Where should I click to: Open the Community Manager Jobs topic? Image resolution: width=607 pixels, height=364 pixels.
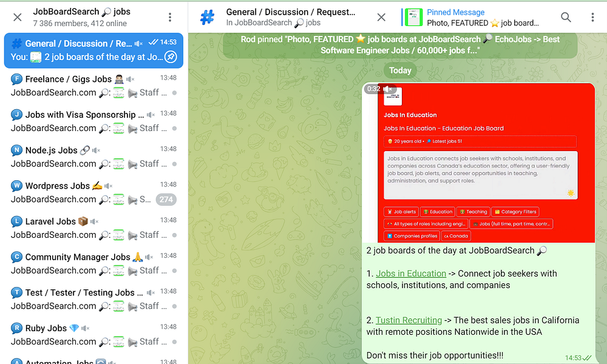93,264
